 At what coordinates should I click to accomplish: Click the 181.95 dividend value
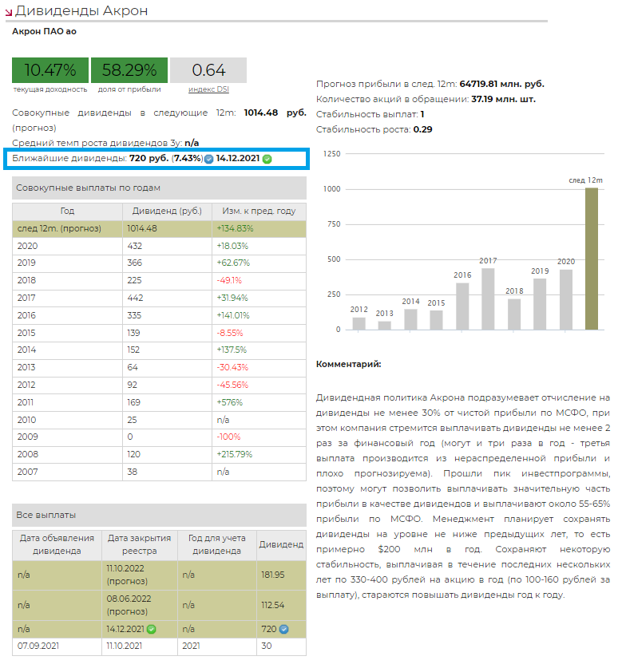click(x=272, y=575)
